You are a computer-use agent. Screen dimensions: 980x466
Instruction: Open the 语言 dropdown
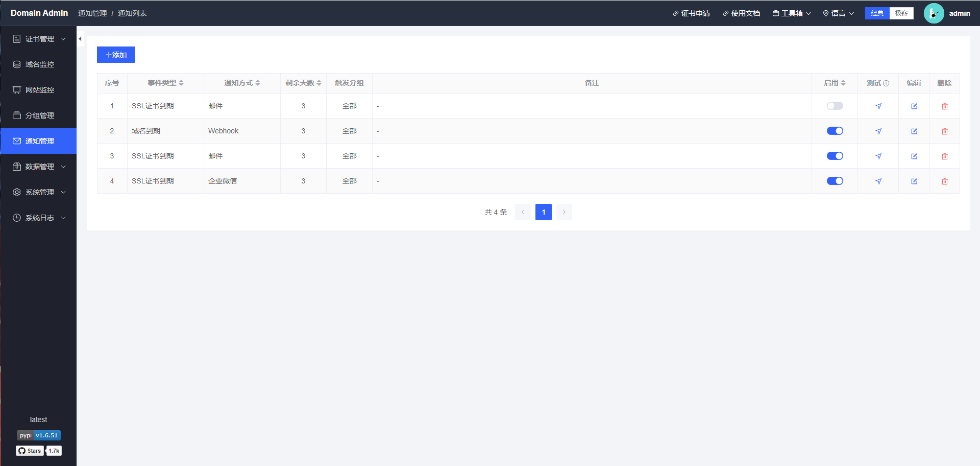[838, 13]
